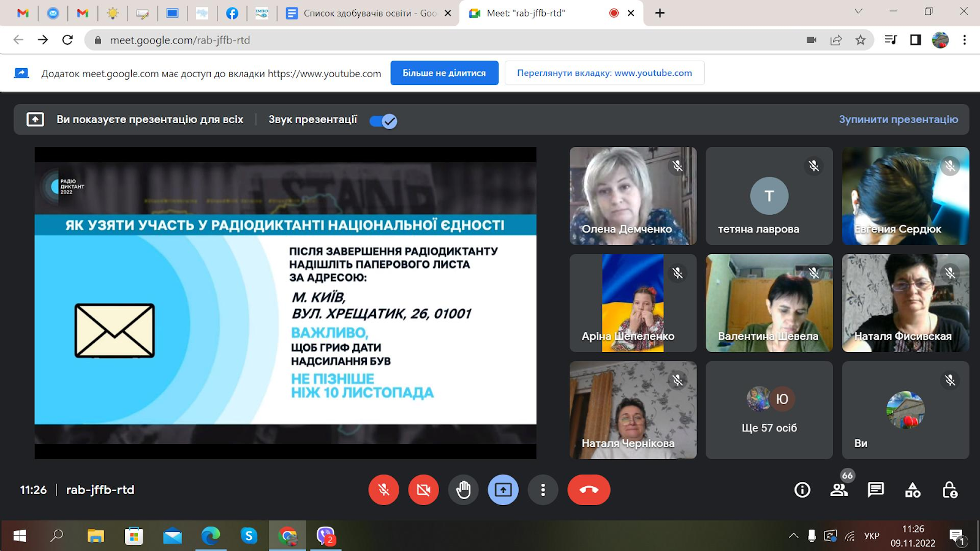Open the browser side panel icon

click(x=915, y=40)
